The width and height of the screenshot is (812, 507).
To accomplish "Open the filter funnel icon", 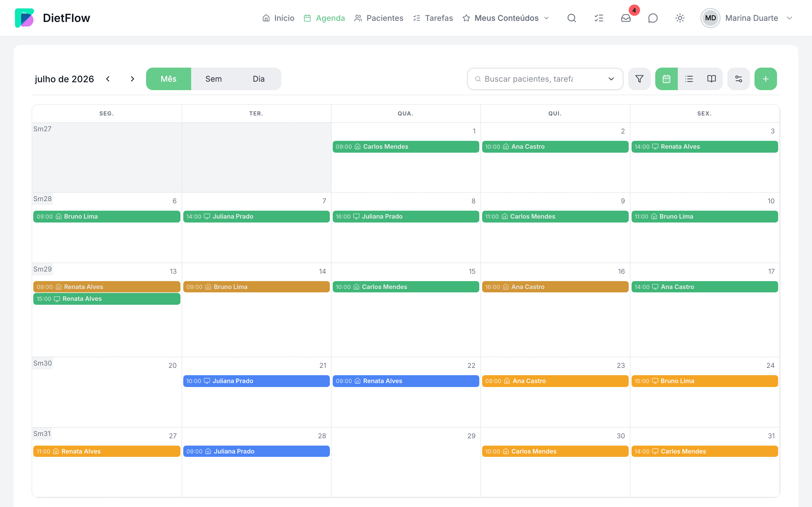I will pos(639,79).
